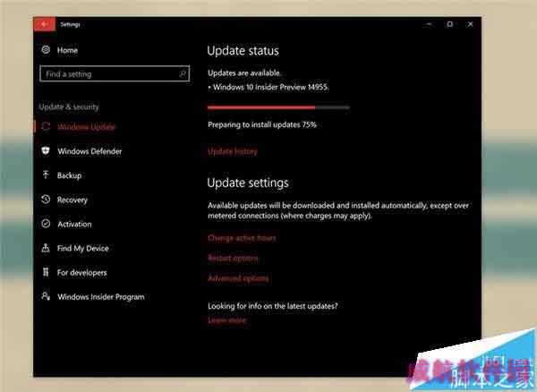Go to the Backup section

pyautogui.click(x=70, y=175)
